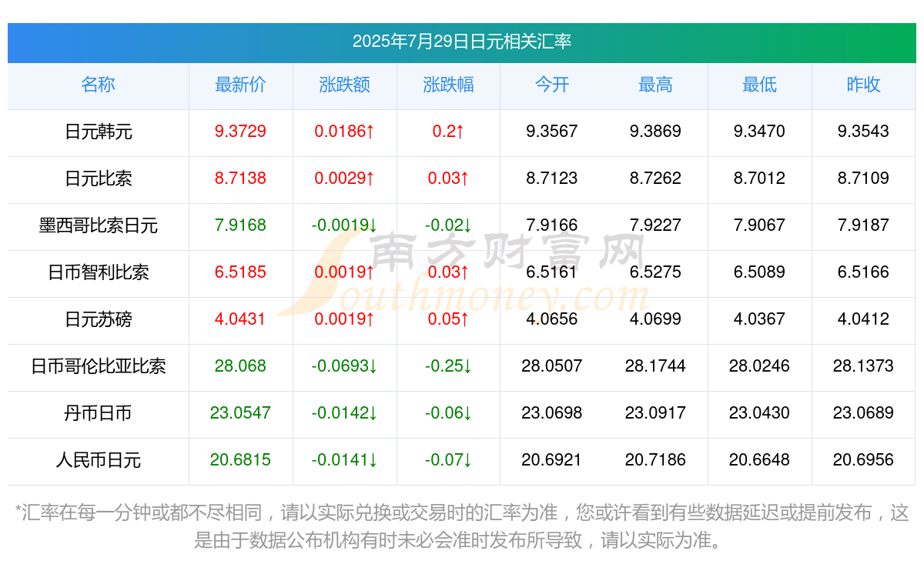Select opening value 4.0656

pos(552,319)
